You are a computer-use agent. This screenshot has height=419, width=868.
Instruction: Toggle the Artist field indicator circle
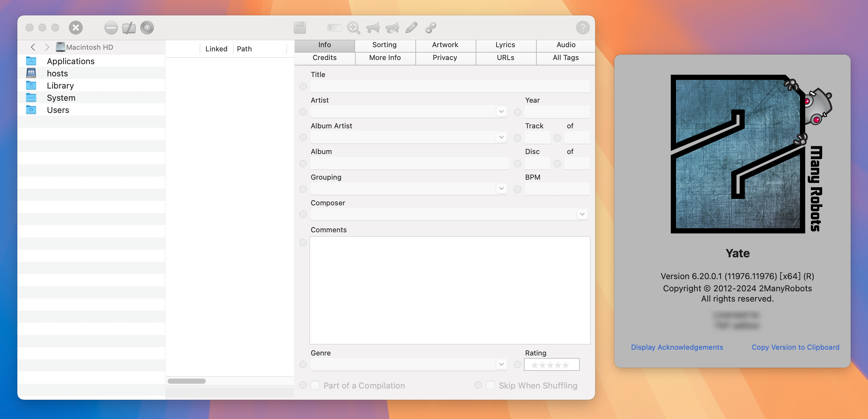(x=303, y=112)
